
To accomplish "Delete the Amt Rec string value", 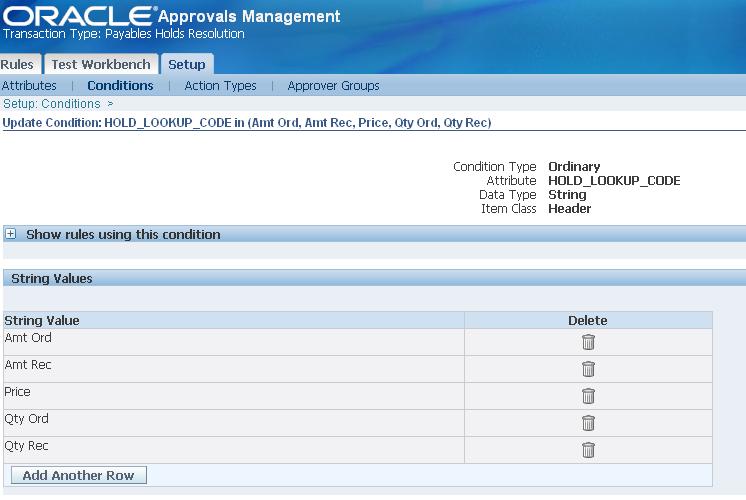I will [x=588, y=369].
